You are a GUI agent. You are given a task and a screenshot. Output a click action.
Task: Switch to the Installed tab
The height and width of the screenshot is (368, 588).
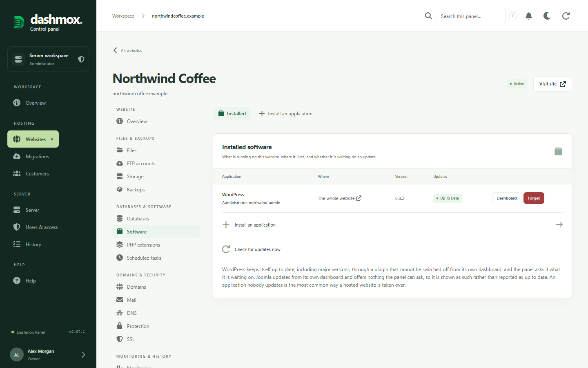click(x=232, y=114)
